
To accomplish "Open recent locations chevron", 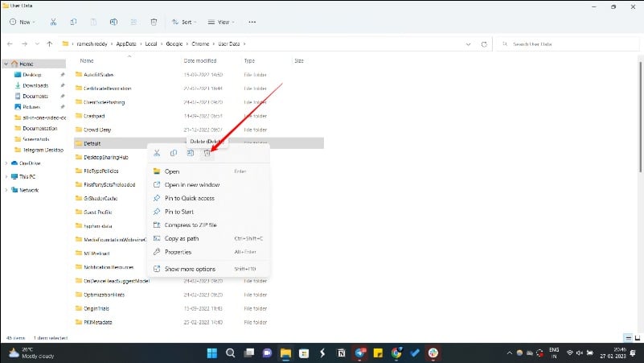I will [37, 44].
